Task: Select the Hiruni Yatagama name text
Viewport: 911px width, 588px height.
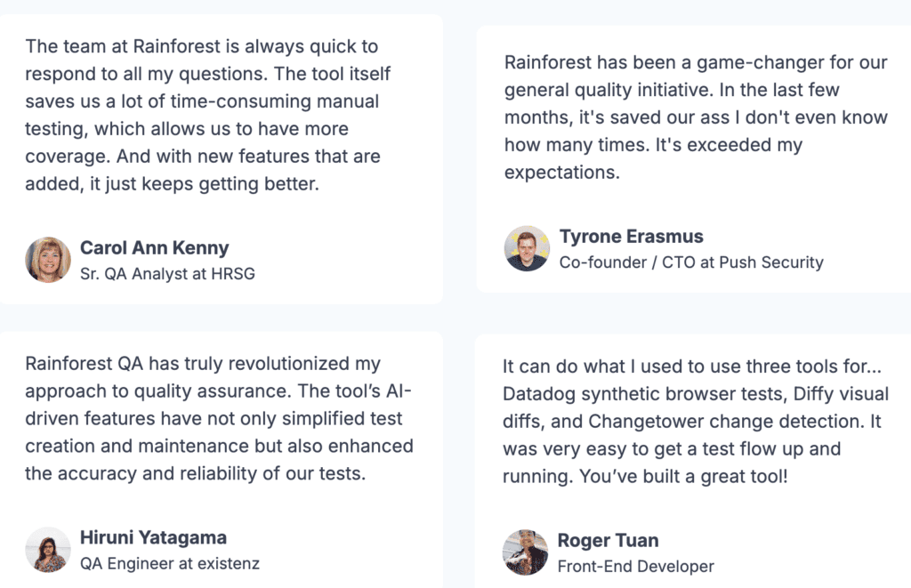Action: pyautogui.click(x=153, y=537)
